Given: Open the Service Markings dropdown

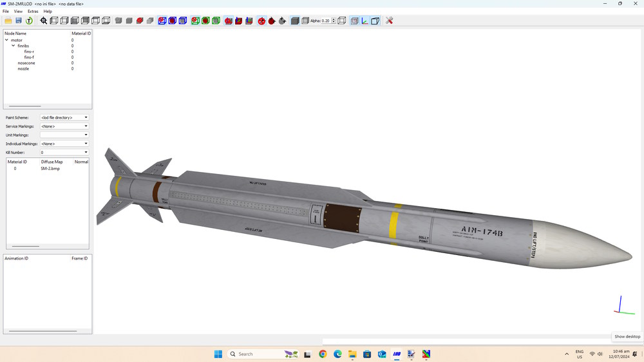Looking at the screenshot, I should pyautogui.click(x=64, y=126).
